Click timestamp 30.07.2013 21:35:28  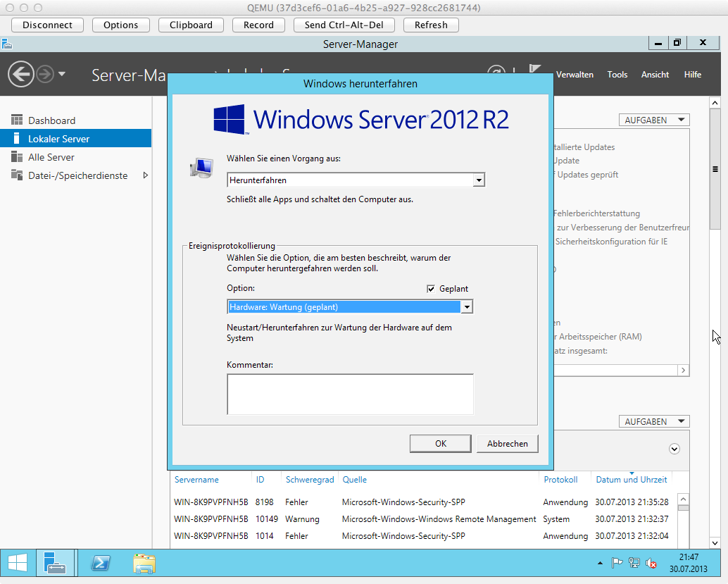tap(632, 502)
